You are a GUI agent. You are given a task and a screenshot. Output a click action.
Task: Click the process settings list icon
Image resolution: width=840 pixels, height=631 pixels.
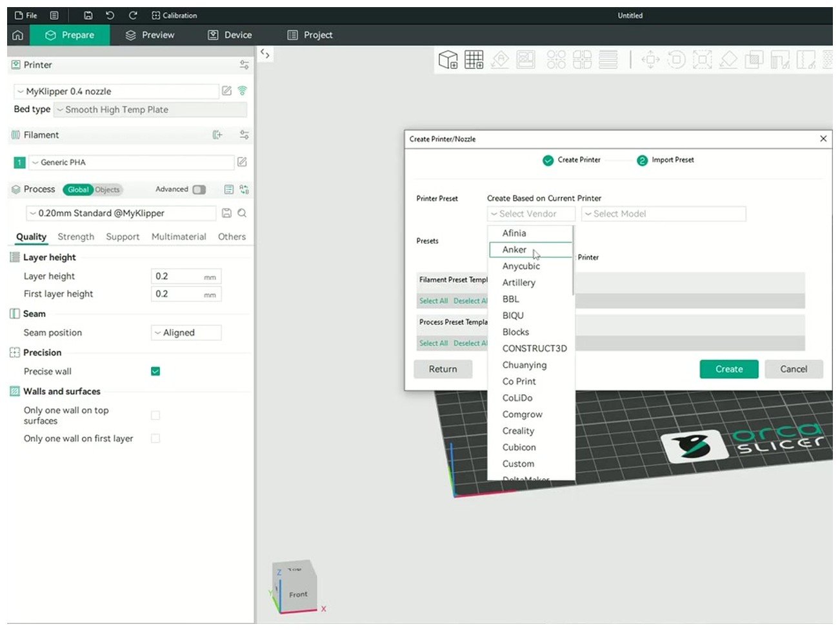[228, 190]
